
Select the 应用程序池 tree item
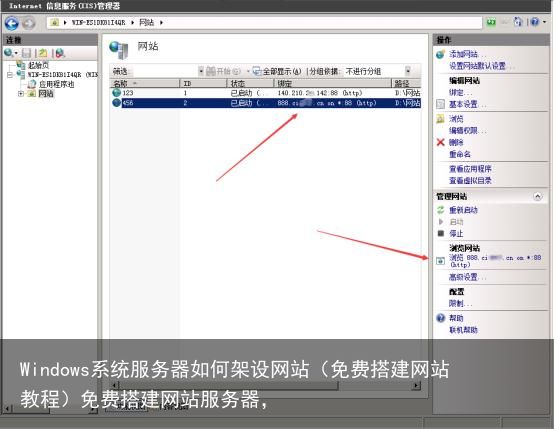click(56, 84)
